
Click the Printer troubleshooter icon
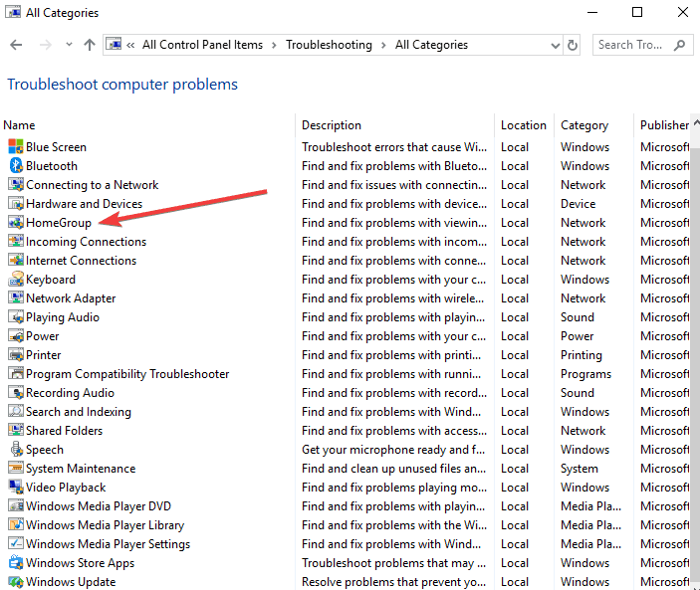tap(16, 354)
